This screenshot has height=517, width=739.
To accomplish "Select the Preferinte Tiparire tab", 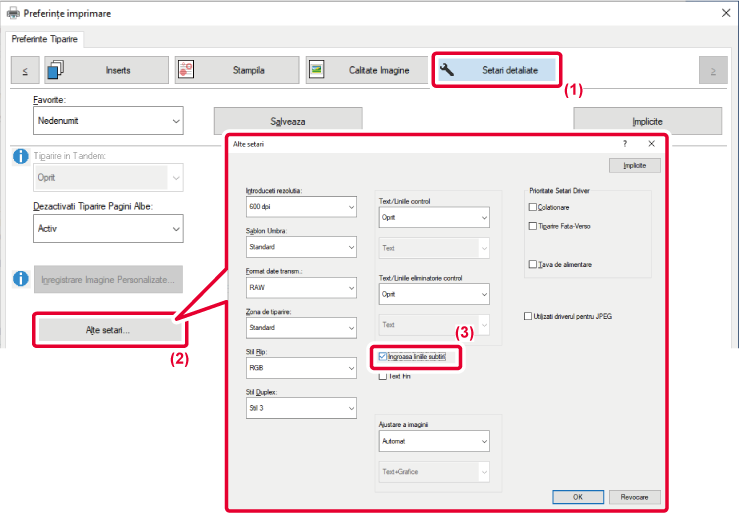I will [x=47, y=39].
